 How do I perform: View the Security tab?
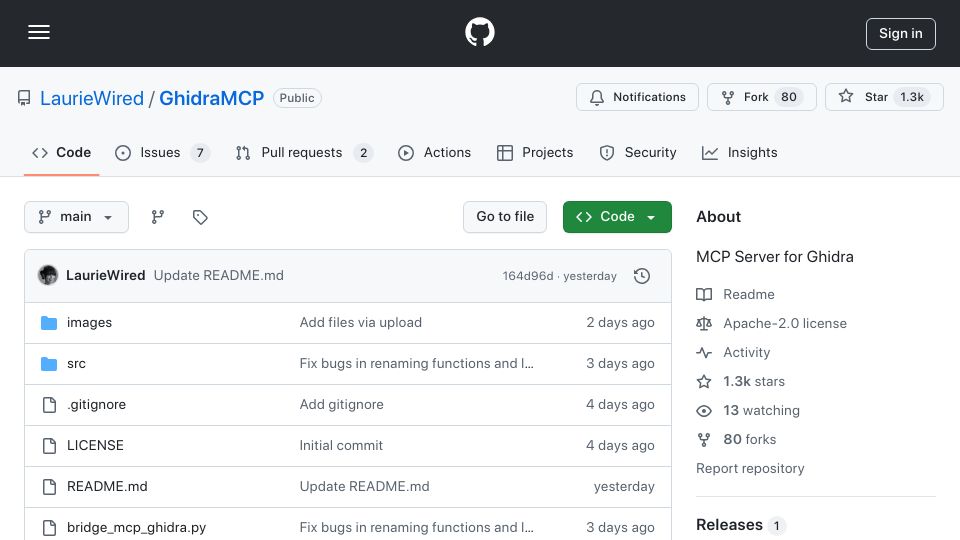click(x=638, y=152)
